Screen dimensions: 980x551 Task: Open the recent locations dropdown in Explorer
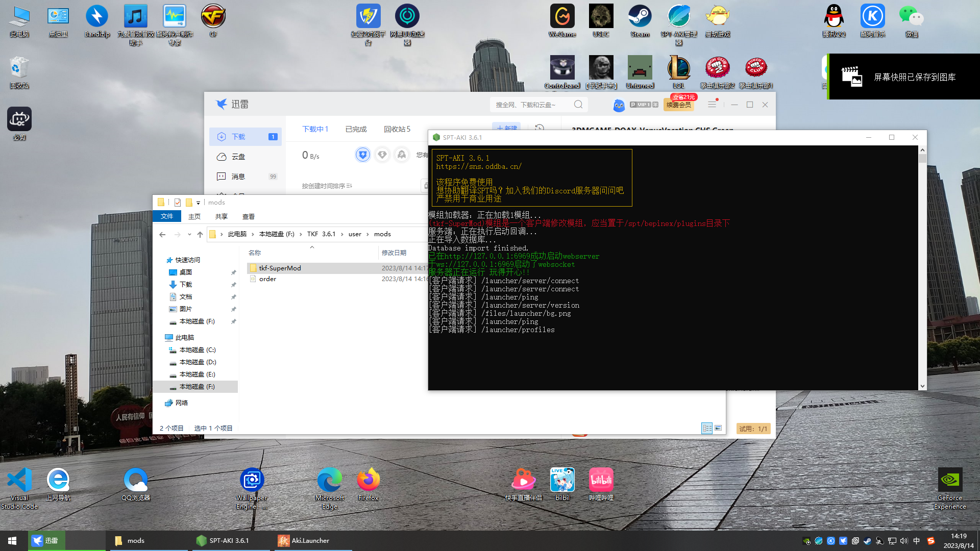tap(189, 234)
